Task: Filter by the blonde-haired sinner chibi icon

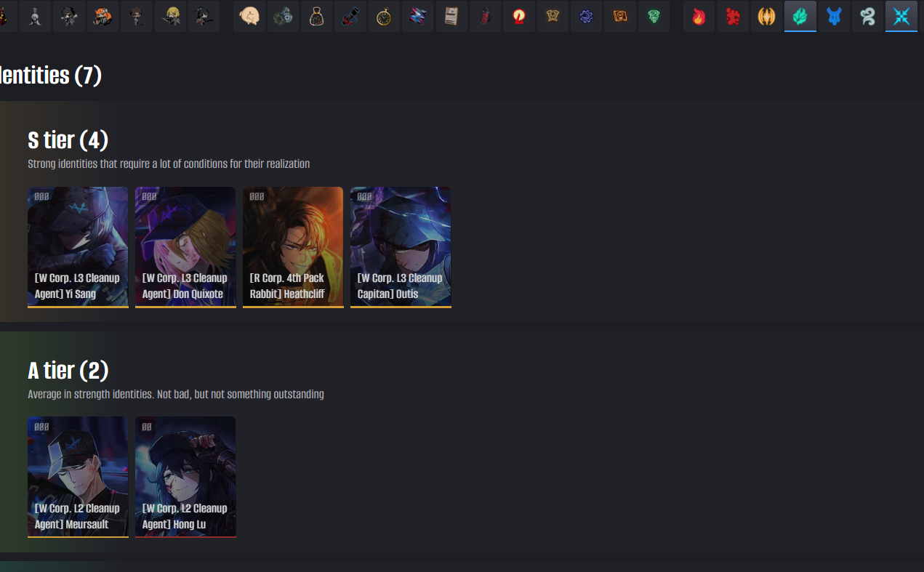Action: [x=171, y=16]
